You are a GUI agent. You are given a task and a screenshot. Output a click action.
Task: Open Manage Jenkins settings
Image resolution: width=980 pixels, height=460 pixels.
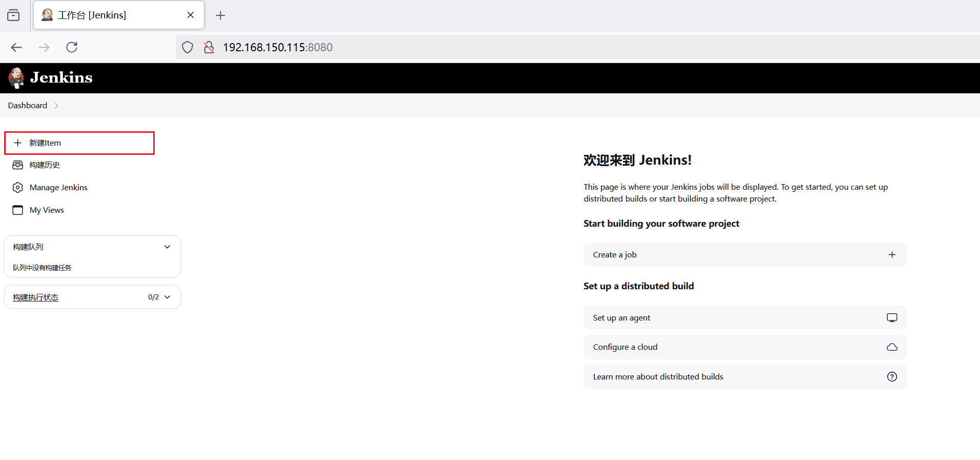[58, 188]
